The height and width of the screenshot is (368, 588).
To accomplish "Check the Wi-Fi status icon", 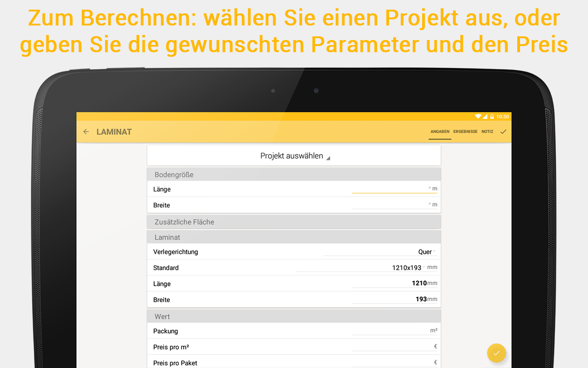I will pos(478,116).
